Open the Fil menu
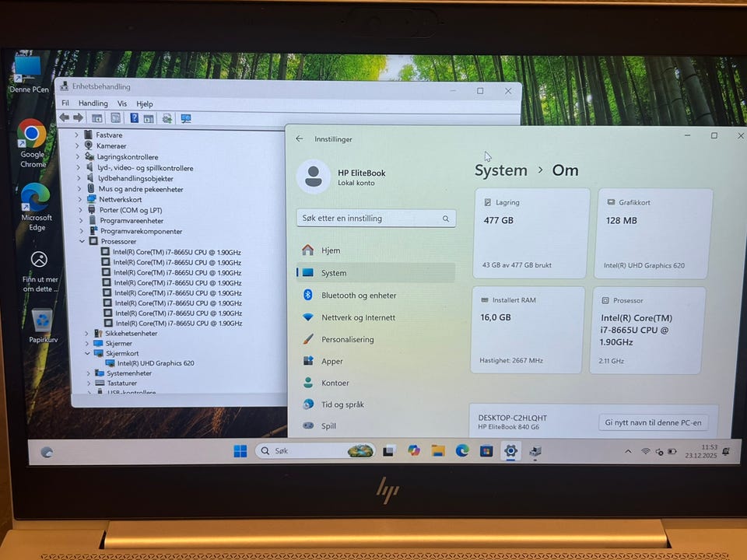The image size is (747, 560). coord(65,103)
